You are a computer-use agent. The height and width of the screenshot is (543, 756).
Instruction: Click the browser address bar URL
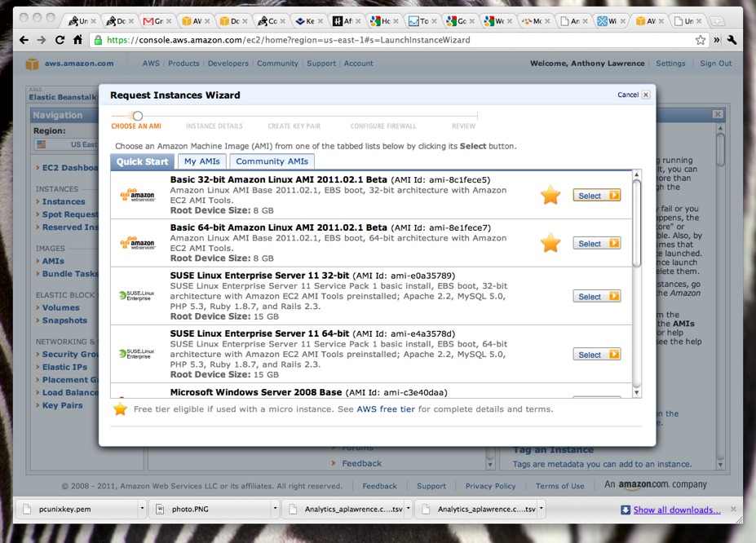289,40
